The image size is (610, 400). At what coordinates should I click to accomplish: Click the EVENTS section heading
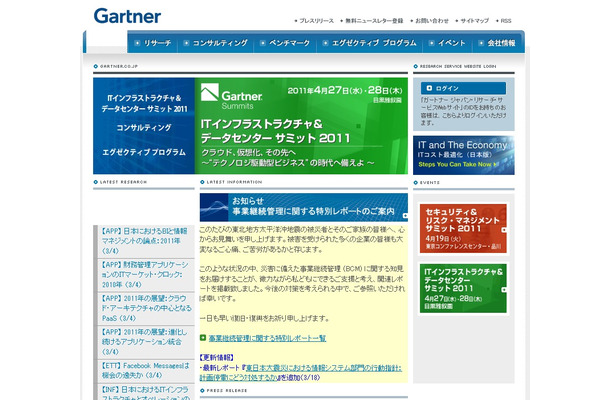[x=429, y=182]
